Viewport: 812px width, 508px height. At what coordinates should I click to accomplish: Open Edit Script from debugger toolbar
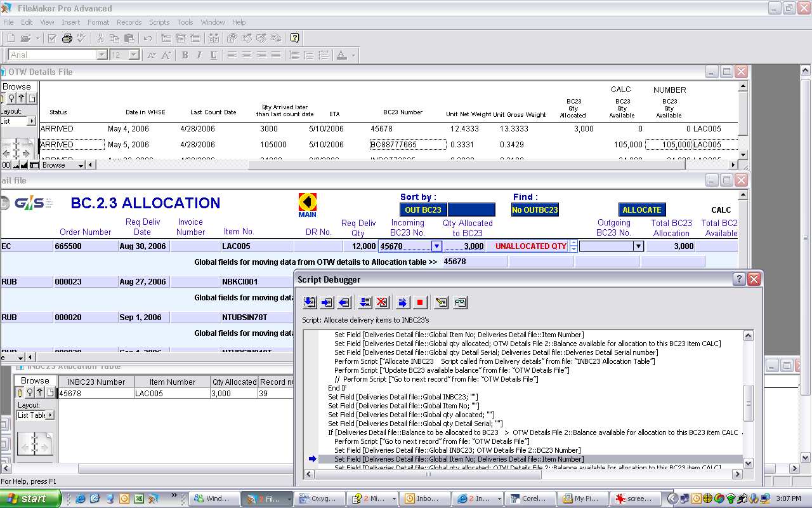[x=442, y=302]
